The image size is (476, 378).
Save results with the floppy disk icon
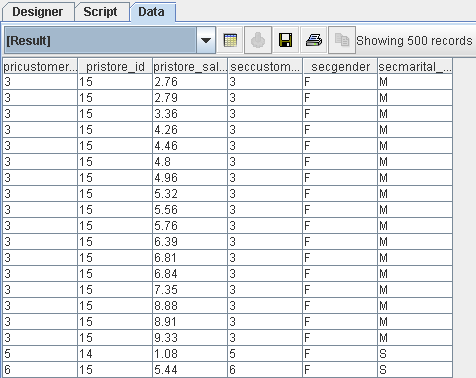286,40
